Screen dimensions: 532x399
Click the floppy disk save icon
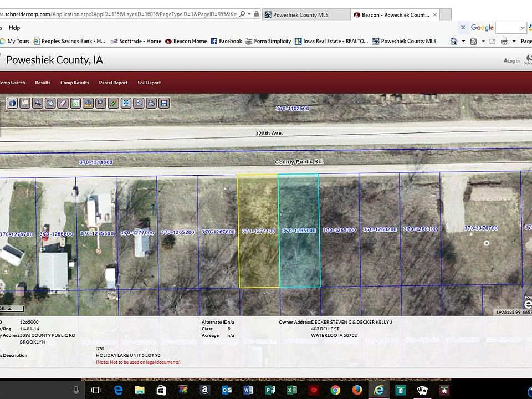[x=163, y=103]
